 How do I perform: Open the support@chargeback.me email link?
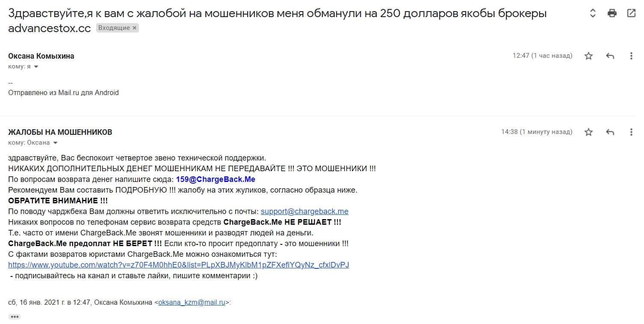[304, 211]
